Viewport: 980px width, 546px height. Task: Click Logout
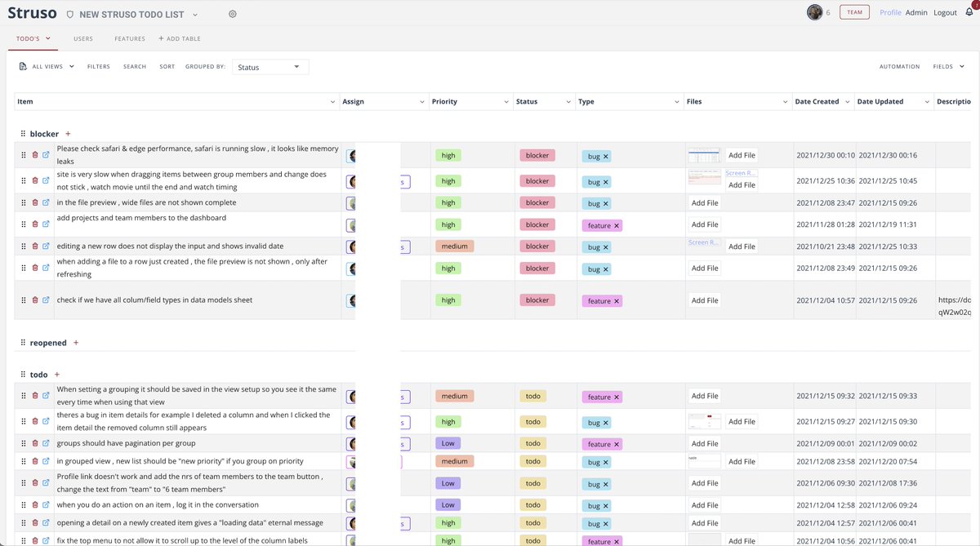coord(945,12)
